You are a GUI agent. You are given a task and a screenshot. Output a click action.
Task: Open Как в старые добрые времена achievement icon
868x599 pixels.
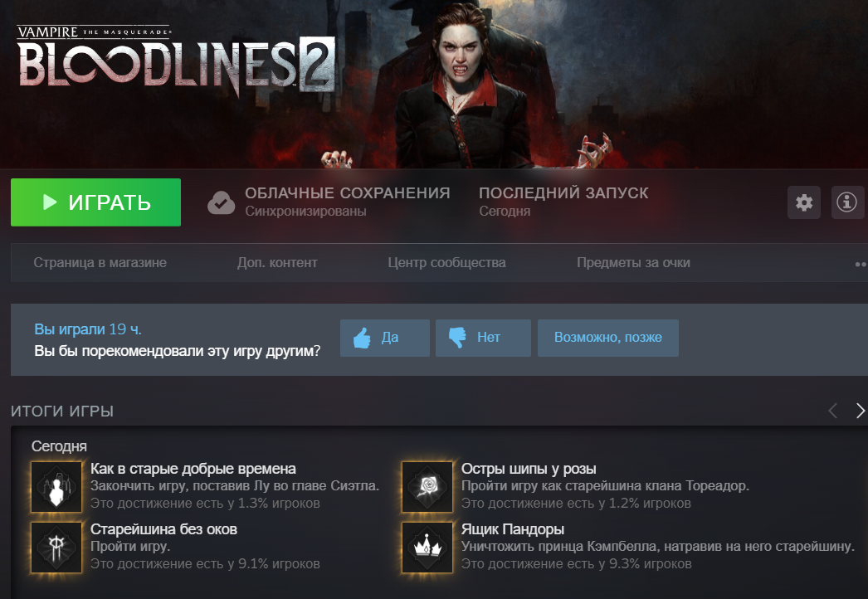tap(56, 487)
